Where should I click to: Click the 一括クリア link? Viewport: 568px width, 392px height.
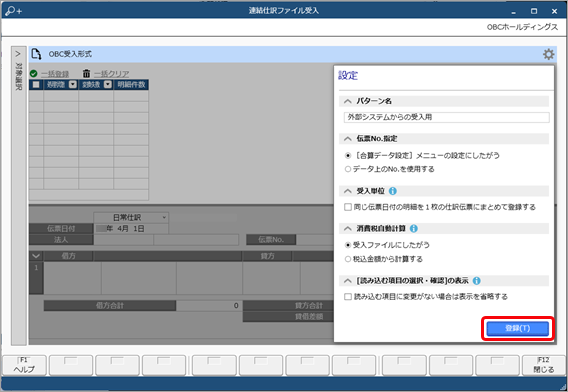pyautogui.click(x=112, y=74)
